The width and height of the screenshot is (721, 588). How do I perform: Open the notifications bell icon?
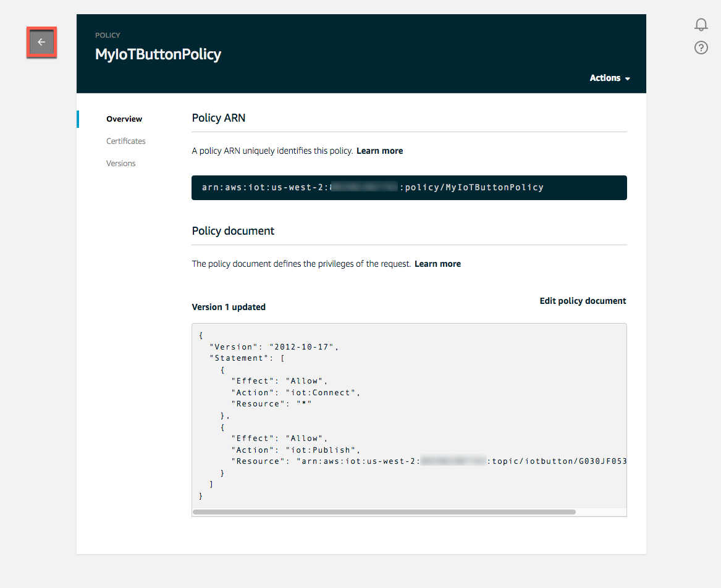click(701, 25)
